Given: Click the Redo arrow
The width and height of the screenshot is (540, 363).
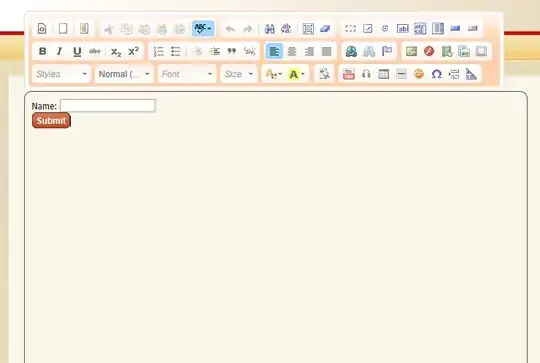Looking at the screenshot, I should (247, 29).
